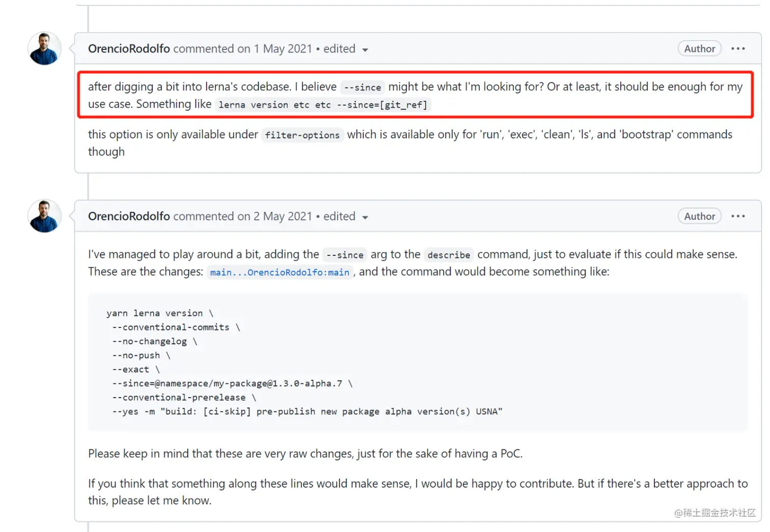Screen dimensions: 770x532
Task: Click the avatar beside the 2 May comment
Action: [44, 216]
